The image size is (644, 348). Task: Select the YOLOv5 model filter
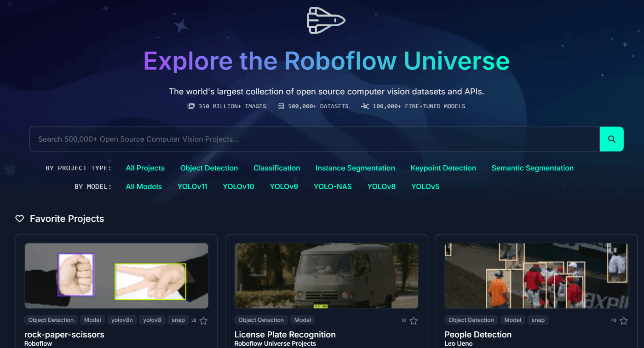point(425,186)
